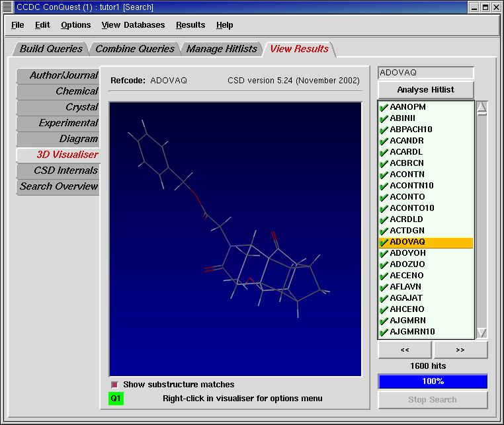504x425 pixels.
Task: Click the green checkmark beside AANOPM
Action: (384, 107)
